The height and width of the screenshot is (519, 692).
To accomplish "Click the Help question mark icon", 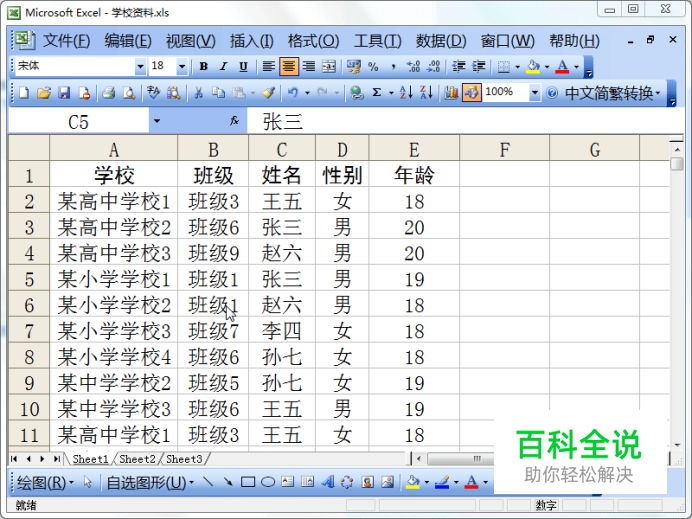I will (x=552, y=93).
